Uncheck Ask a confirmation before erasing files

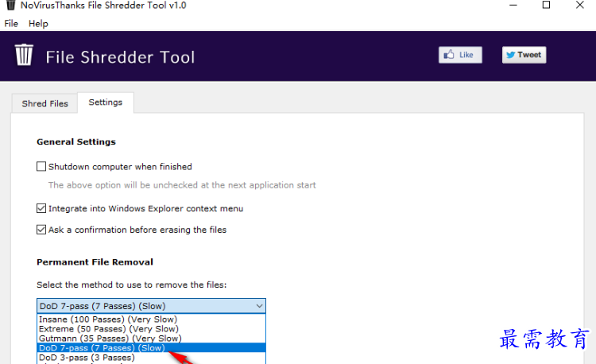41,230
